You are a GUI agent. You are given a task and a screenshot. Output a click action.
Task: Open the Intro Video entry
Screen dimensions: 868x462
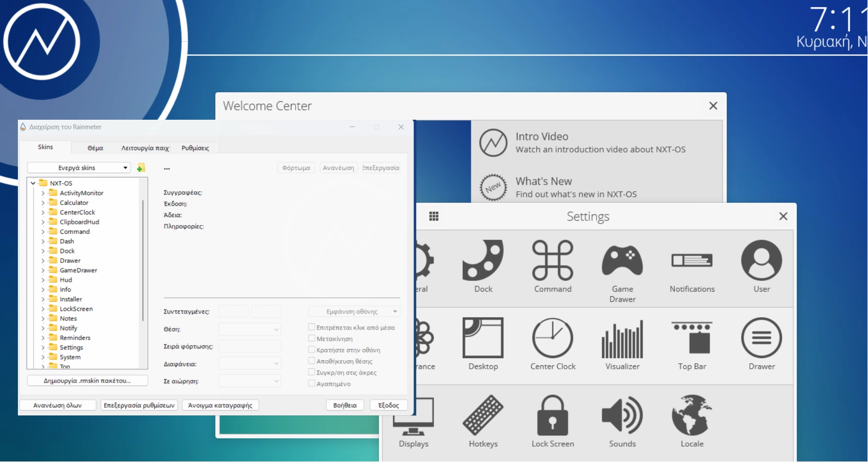597,143
